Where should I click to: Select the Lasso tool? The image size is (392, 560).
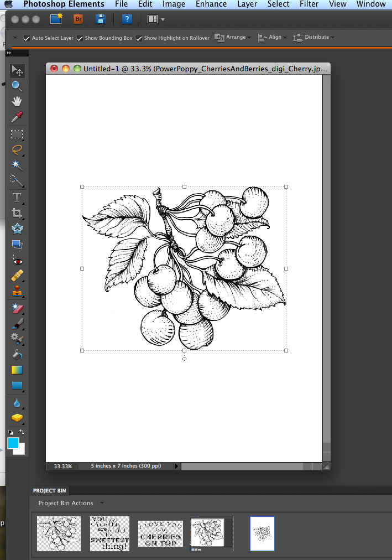(x=17, y=149)
